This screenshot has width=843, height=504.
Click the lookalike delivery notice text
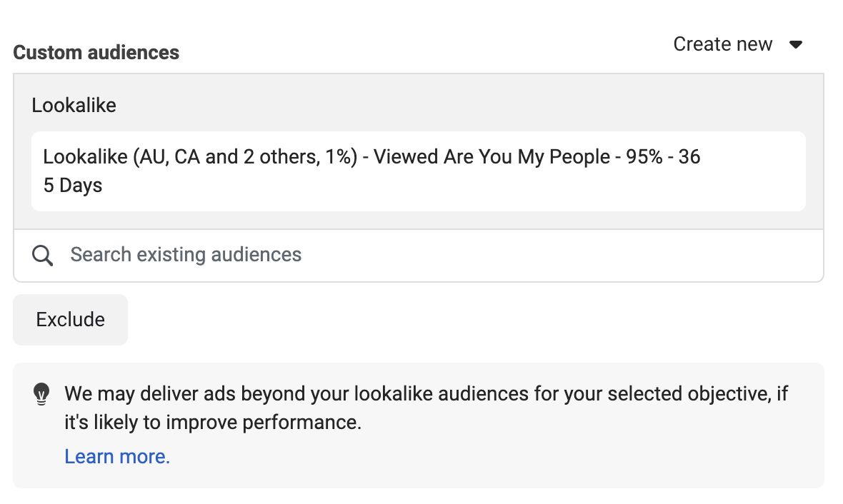(426, 408)
